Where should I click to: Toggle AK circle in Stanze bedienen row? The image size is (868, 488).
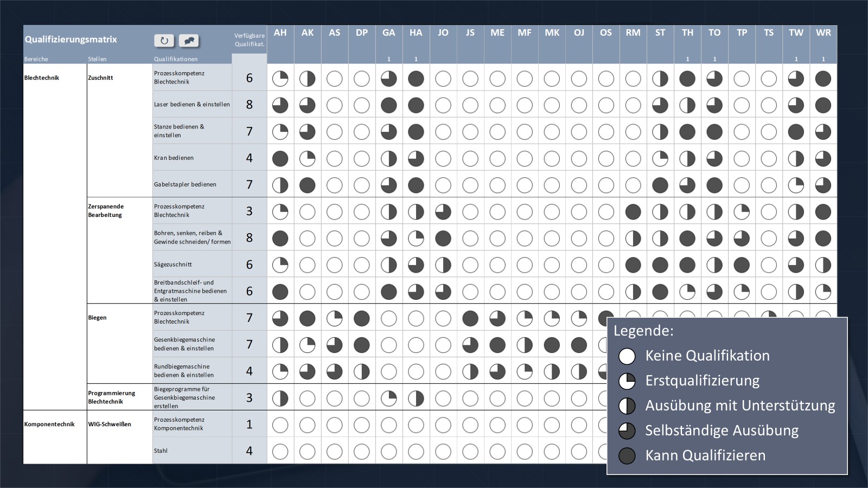[307, 132]
